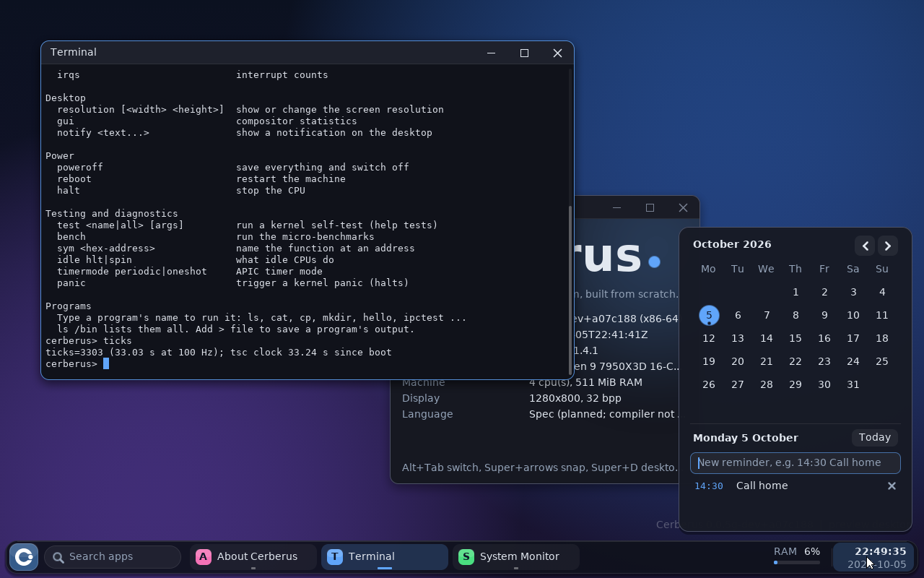The image size is (924, 578).
Task: Minimize the Terminal window
Action: coord(491,53)
